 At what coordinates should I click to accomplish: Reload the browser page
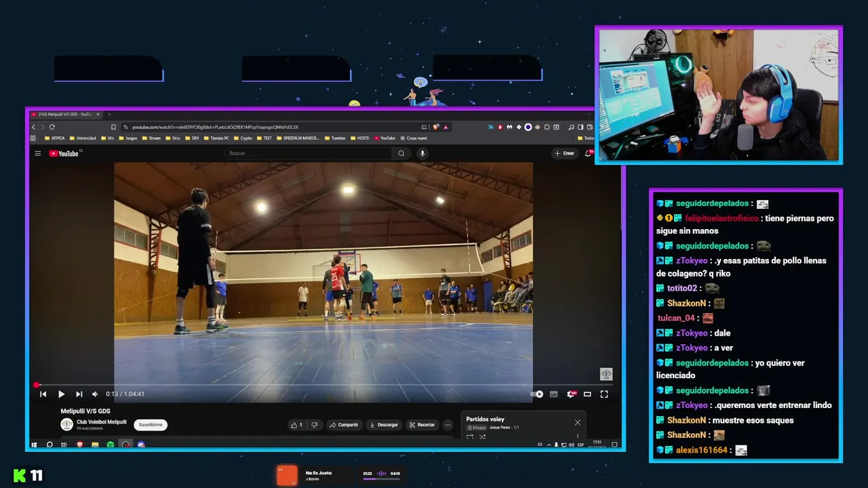coord(52,127)
